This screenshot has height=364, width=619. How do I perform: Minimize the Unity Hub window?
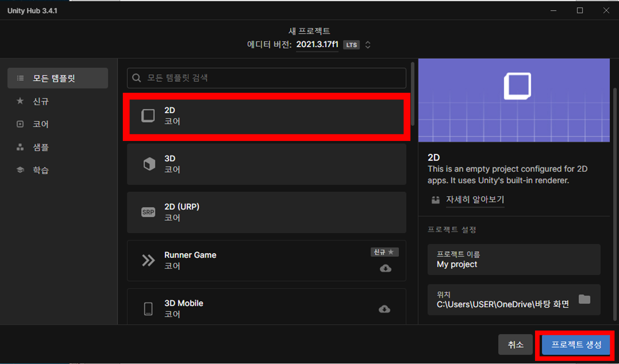pyautogui.click(x=553, y=11)
